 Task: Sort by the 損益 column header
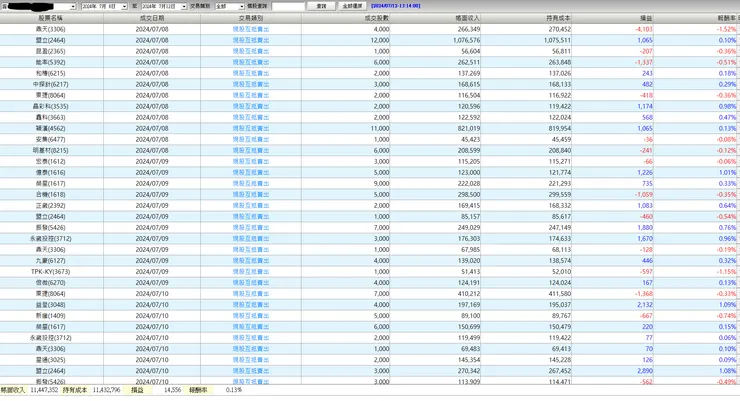click(x=613, y=18)
